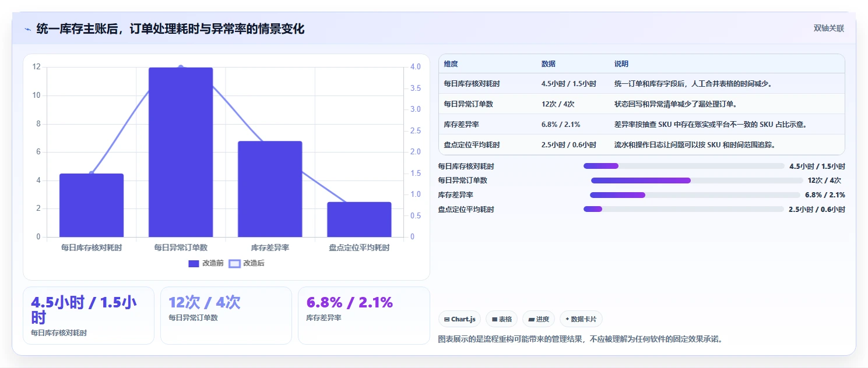Click the 说明 table column header
868x368 pixels.
coord(621,64)
